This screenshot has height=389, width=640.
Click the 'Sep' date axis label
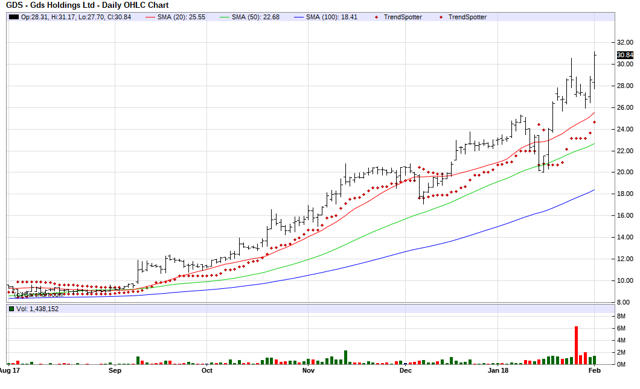click(115, 371)
